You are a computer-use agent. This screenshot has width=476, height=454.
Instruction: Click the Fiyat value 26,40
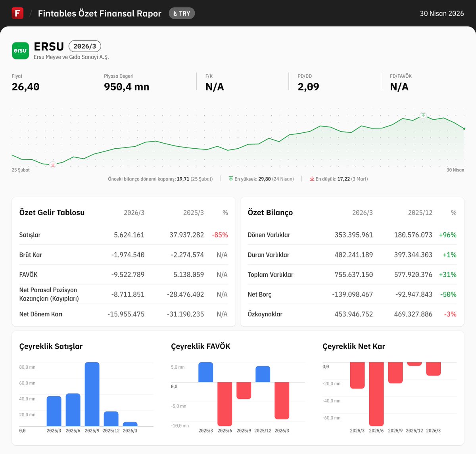pos(26,87)
